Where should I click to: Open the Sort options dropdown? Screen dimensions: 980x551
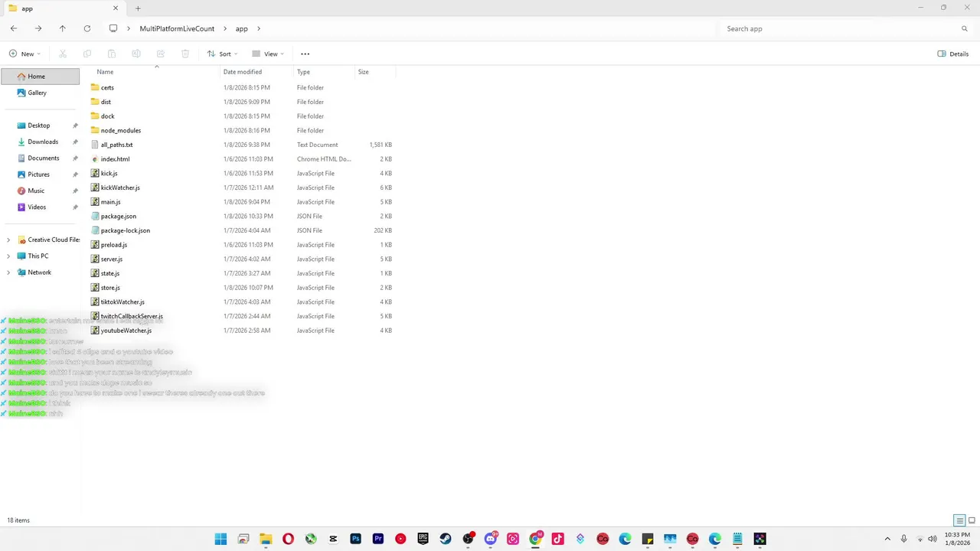pos(222,54)
